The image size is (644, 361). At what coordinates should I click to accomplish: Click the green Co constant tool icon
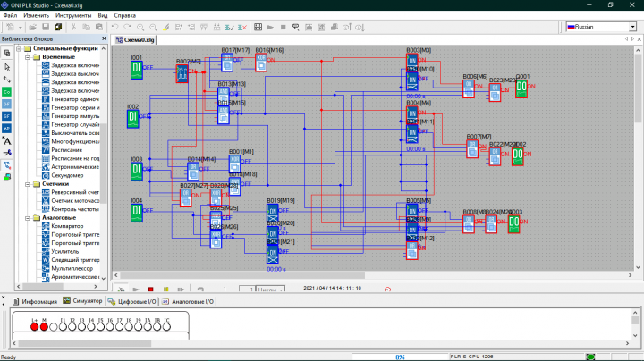pos(6,91)
